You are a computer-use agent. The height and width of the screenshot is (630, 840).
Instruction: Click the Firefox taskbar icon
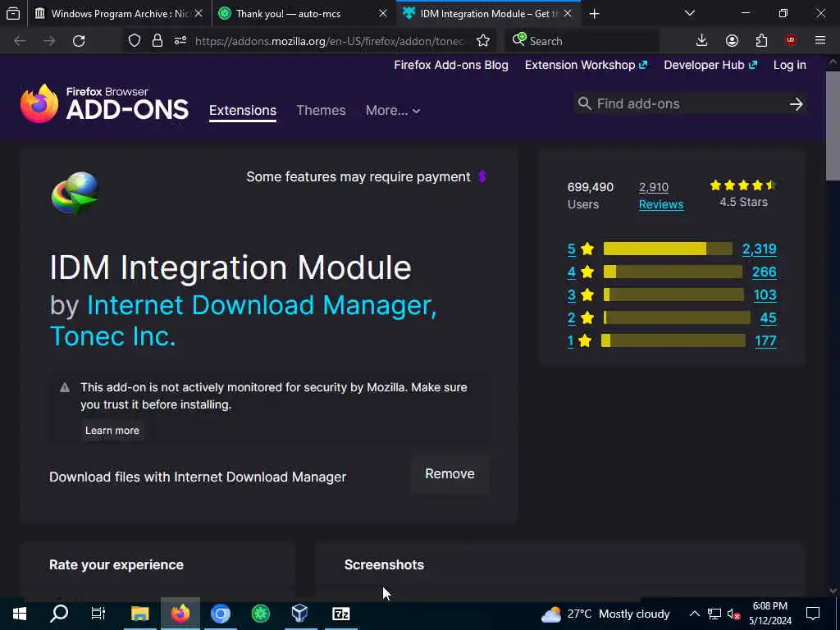click(x=180, y=614)
